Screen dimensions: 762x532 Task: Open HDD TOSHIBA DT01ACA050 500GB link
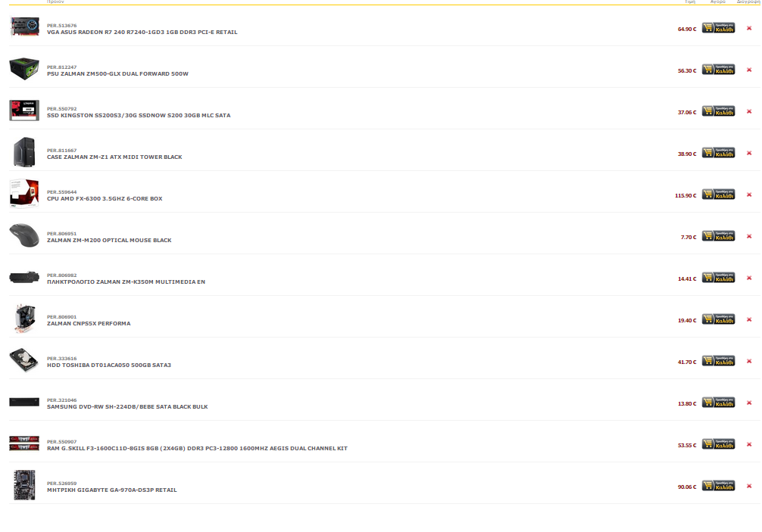tap(109, 365)
